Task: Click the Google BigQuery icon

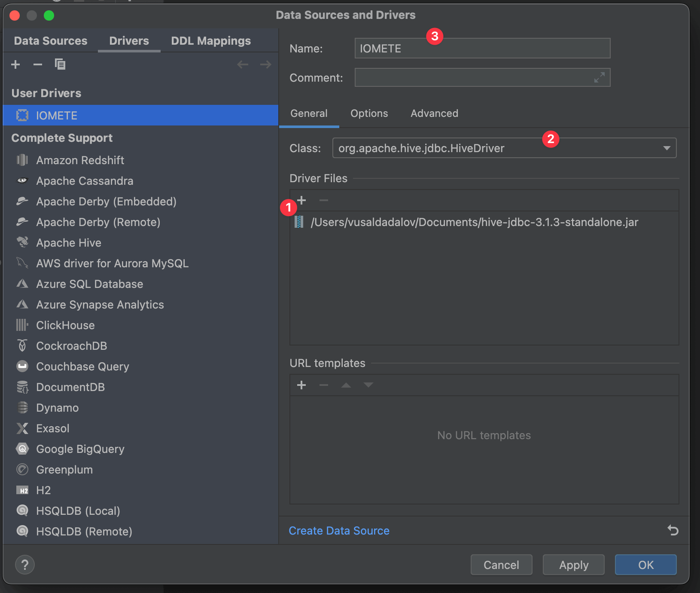Action: (x=22, y=449)
